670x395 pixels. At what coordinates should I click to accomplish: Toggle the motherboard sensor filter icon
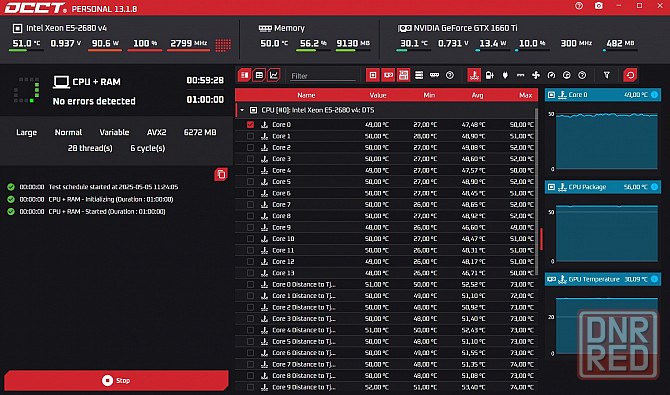coord(403,75)
